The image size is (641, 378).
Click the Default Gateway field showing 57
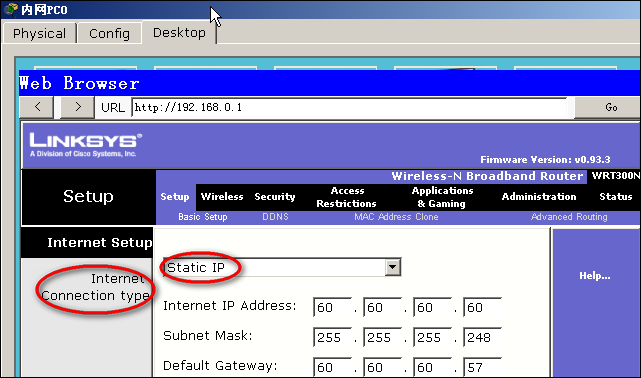point(482,367)
